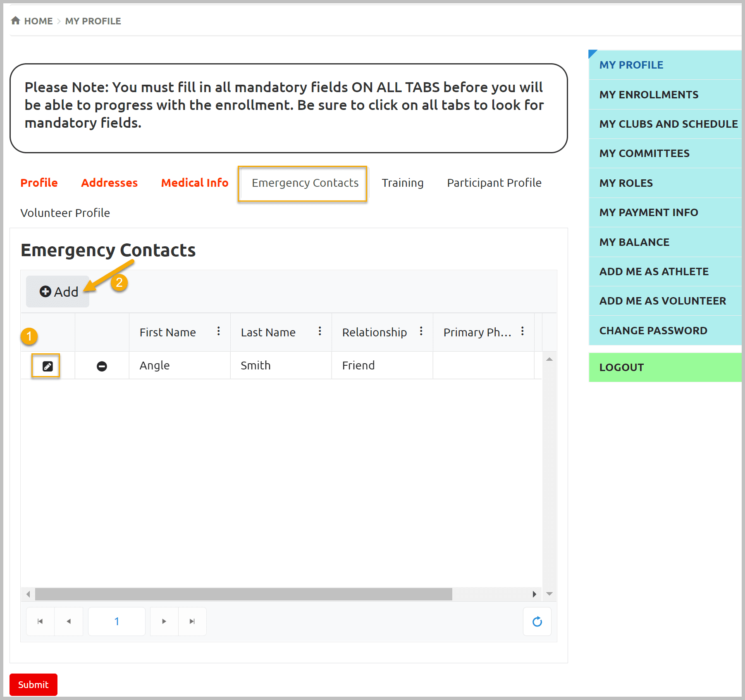
Task: Click the horizontal scrollbar right arrow
Action: (x=534, y=594)
